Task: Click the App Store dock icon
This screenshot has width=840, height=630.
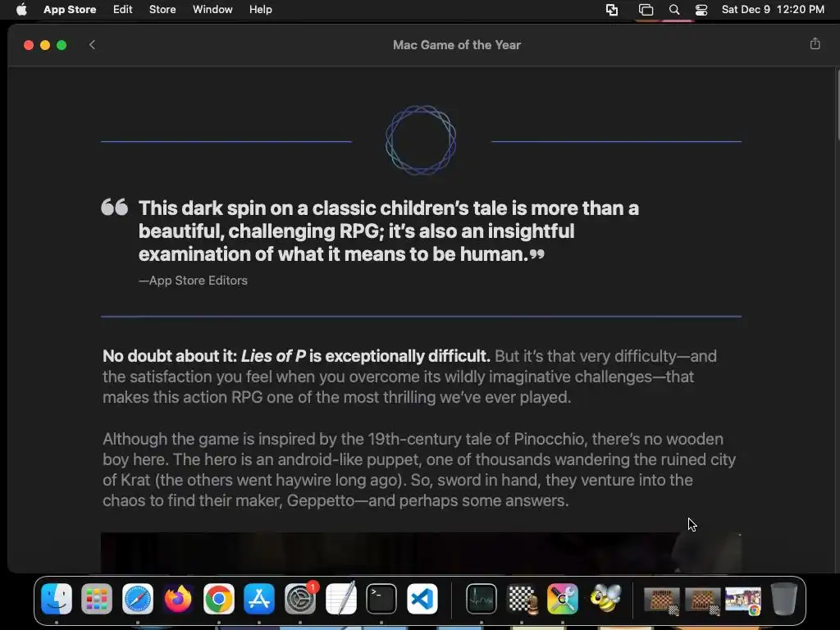Action: coord(259,598)
